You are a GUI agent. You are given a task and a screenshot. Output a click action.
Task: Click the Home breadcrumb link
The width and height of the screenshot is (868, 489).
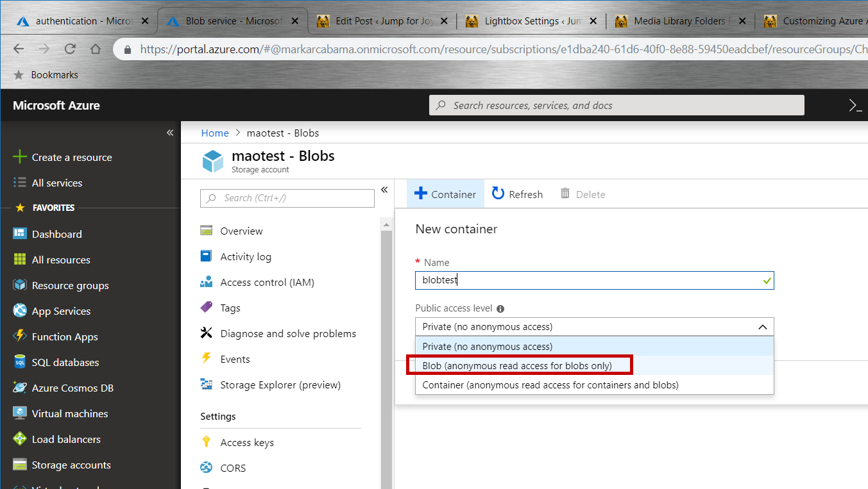pyautogui.click(x=215, y=133)
